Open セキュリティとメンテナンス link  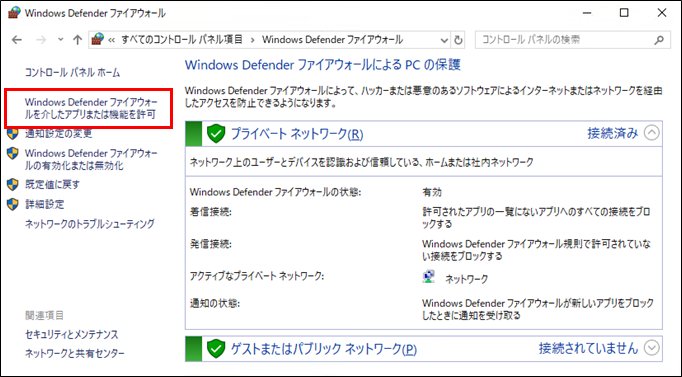pyautogui.click(x=71, y=334)
